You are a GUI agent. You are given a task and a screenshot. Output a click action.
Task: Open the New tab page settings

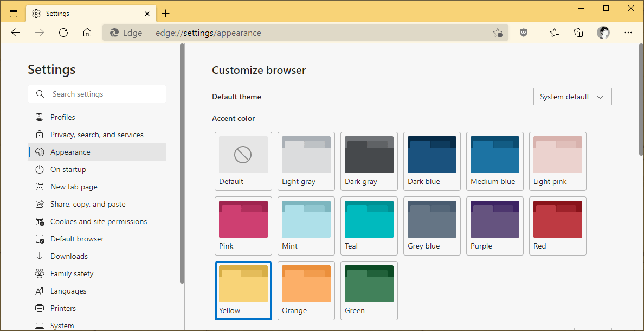[x=73, y=186]
